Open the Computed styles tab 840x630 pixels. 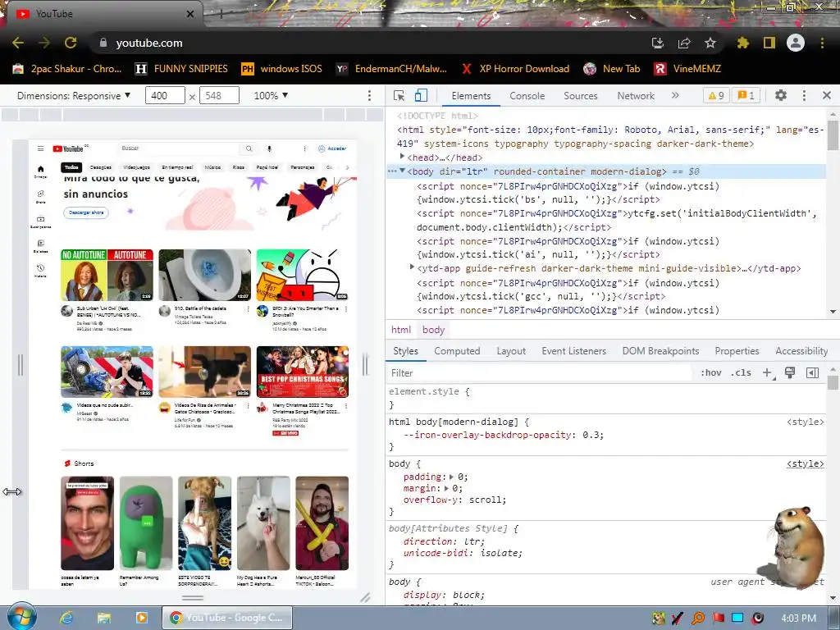coord(457,351)
